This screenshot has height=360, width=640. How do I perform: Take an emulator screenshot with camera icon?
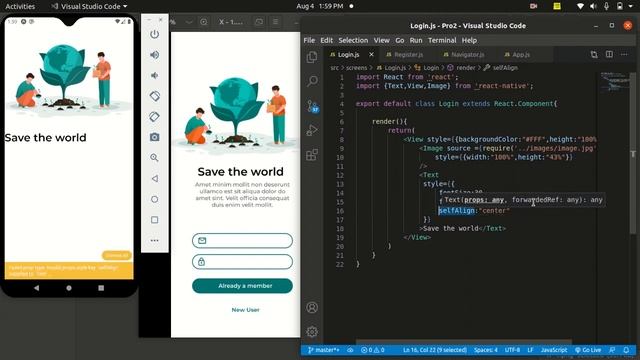click(x=154, y=137)
